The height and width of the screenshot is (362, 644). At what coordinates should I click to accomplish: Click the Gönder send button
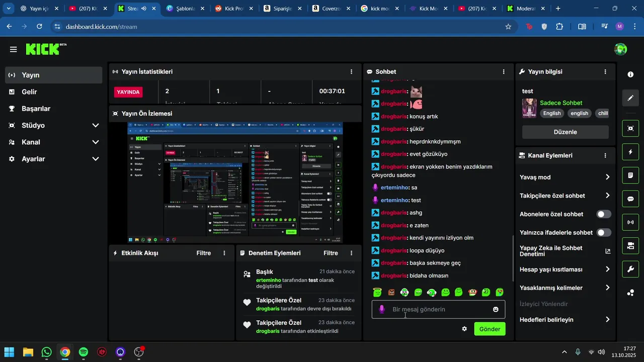pyautogui.click(x=490, y=329)
